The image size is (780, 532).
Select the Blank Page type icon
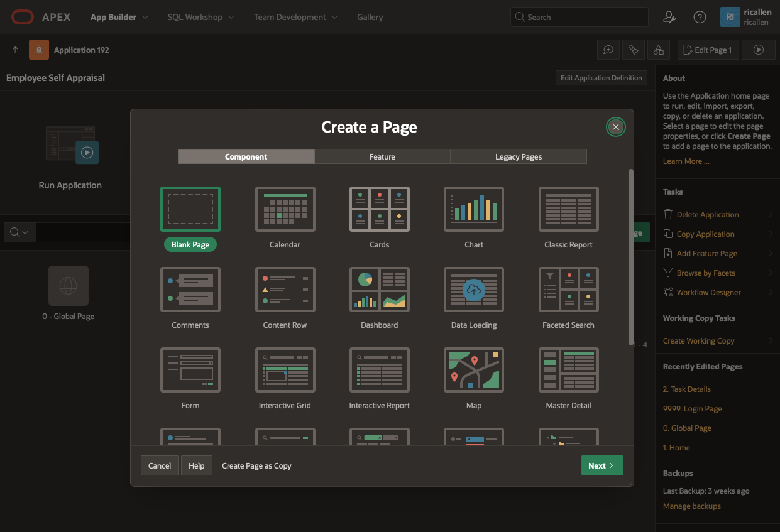190,209
